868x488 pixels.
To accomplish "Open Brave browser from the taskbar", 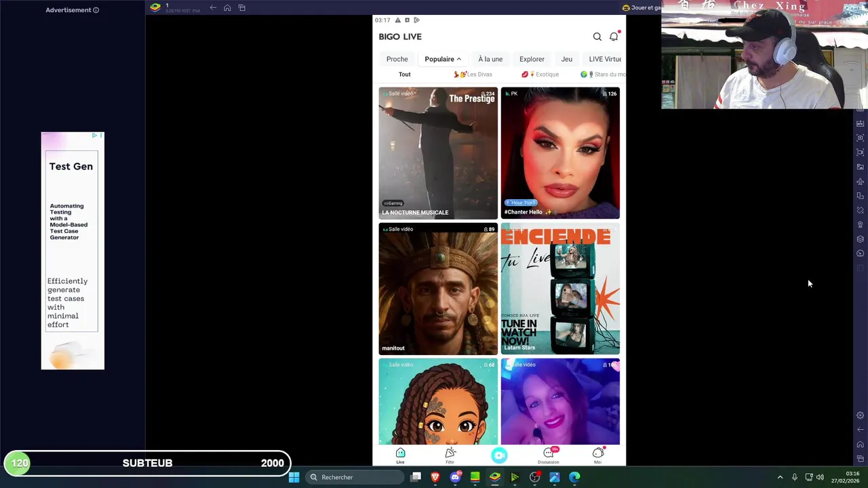I will click(435, 477).
